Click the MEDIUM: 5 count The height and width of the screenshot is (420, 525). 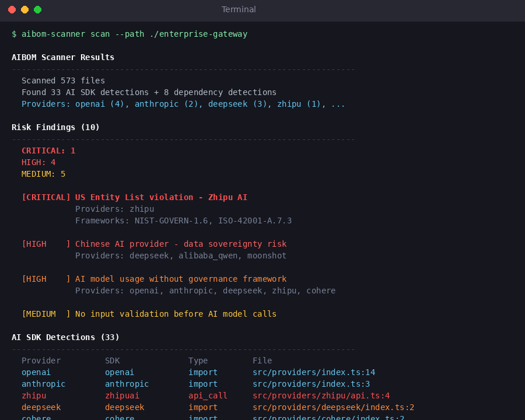click(x=44, y=174)
